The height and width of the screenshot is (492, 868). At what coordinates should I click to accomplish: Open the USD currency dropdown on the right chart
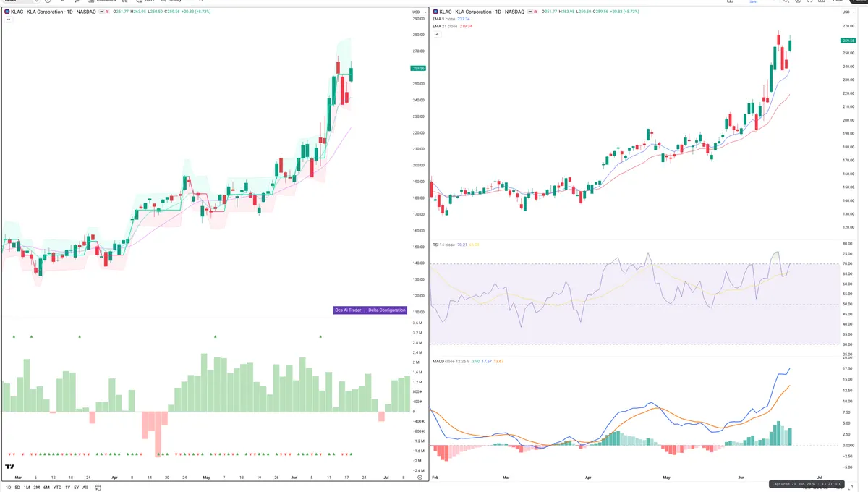click(x=848, y=12)
